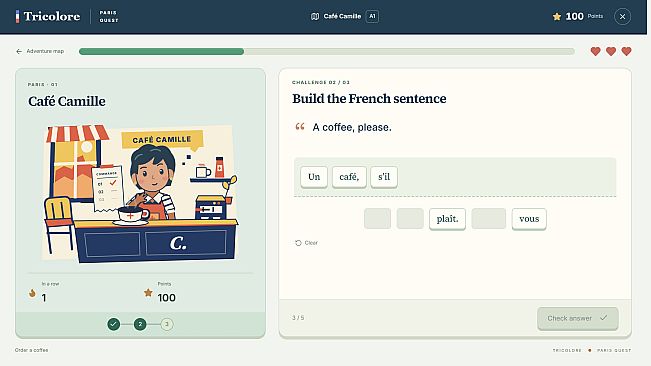Select the word tile "vous"

pyautogui.click(x=529, y=219)
